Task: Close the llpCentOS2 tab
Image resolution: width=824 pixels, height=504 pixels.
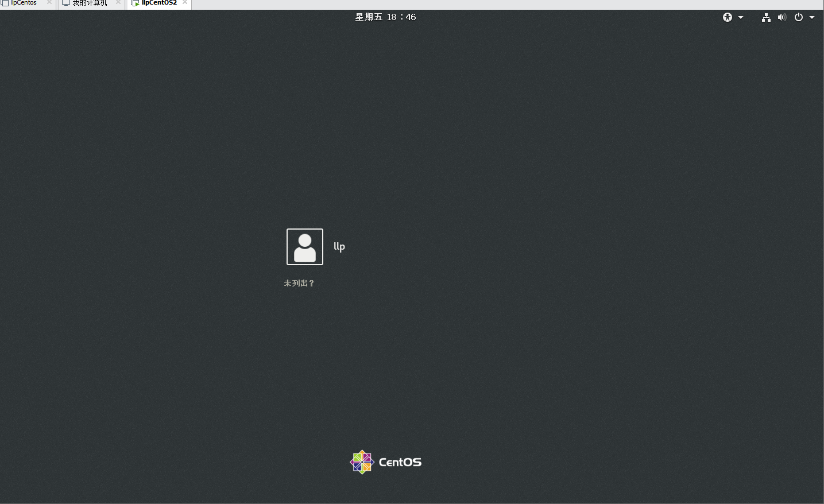Action: 185,2
